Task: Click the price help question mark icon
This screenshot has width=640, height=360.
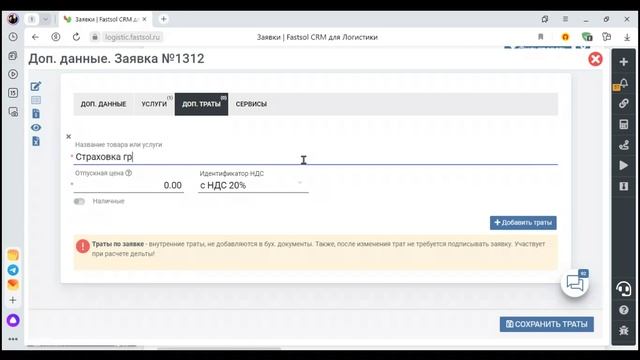Action: pos(129,173)
